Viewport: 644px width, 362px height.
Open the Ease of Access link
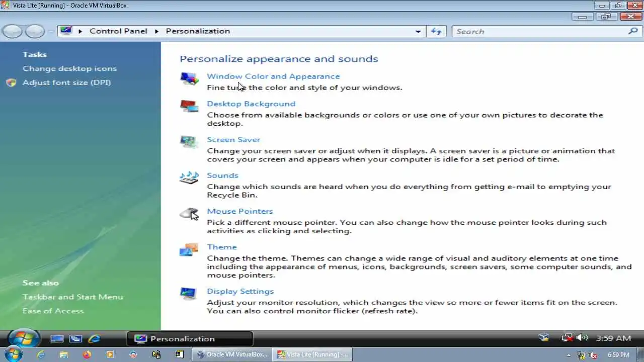point(53,311)
